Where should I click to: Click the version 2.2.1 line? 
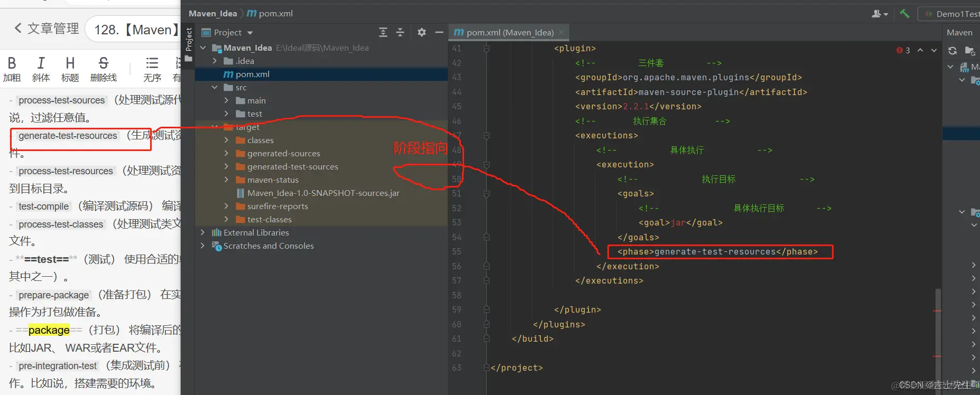pyautogui.click(x=638, y=107)
